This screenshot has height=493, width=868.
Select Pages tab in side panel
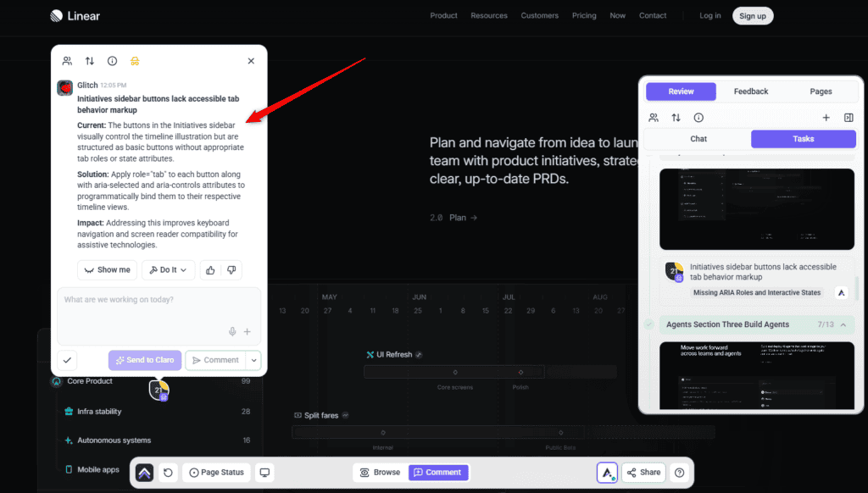[x=821, y=91]
